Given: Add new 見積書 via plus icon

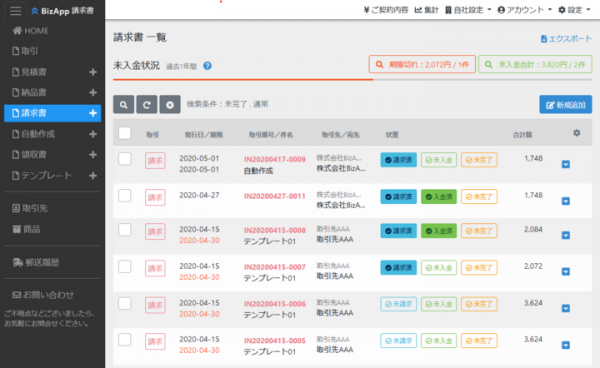Looking at the screenshot, I should pos(93,72).
